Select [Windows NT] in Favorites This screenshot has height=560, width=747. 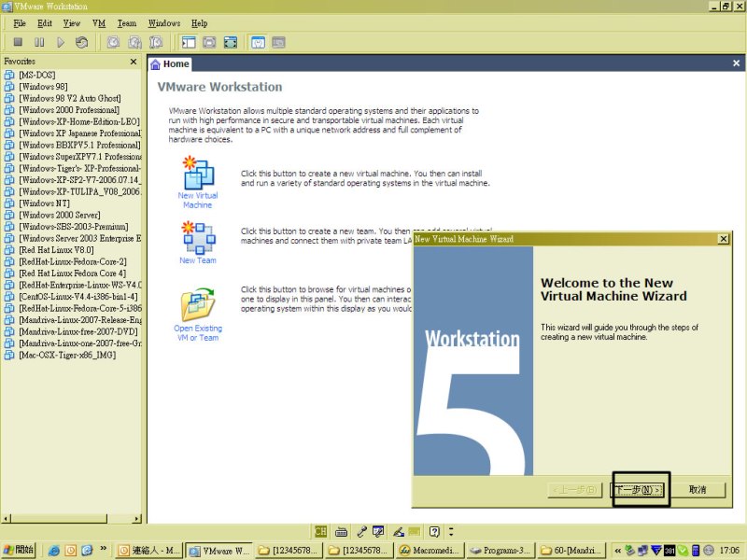44,203
